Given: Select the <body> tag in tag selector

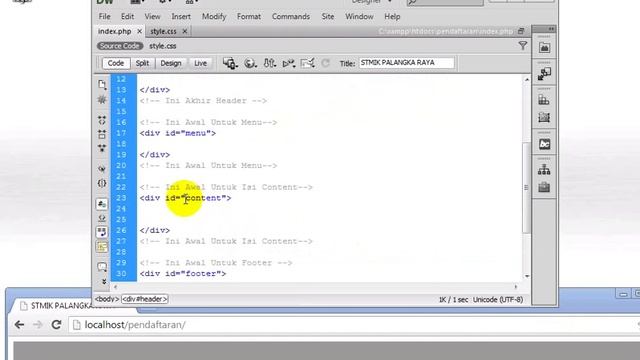Looking at the screenshot, I should click(107, 299).
